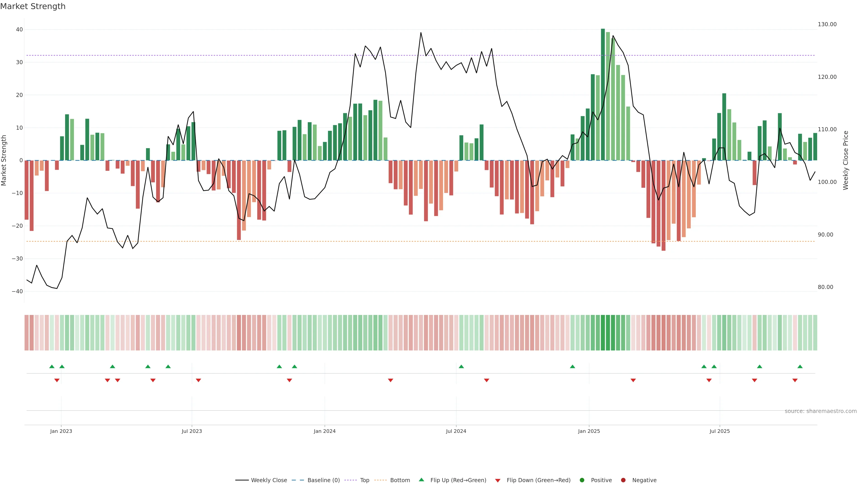Click the Jan 2024 x-axis label

tap(325, 431)
